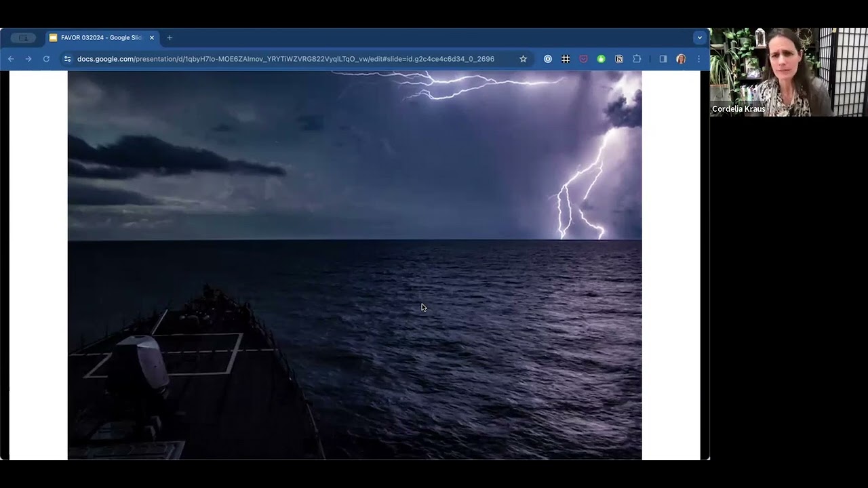Open a new browser tab
This screenshot has width=868, height=488.
170,38
